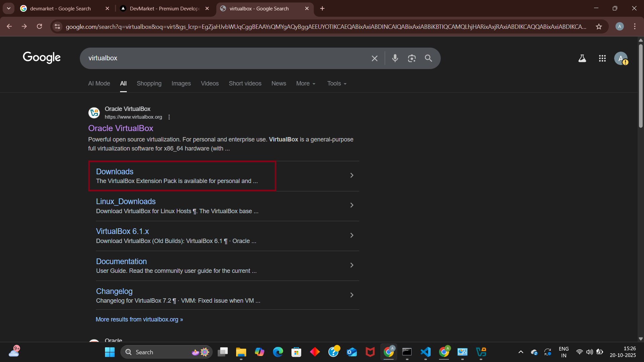The width and height of the screenshot is (644, 362).
Task: Open the Oracle VirtualBox result link
Action: (120, 128)
